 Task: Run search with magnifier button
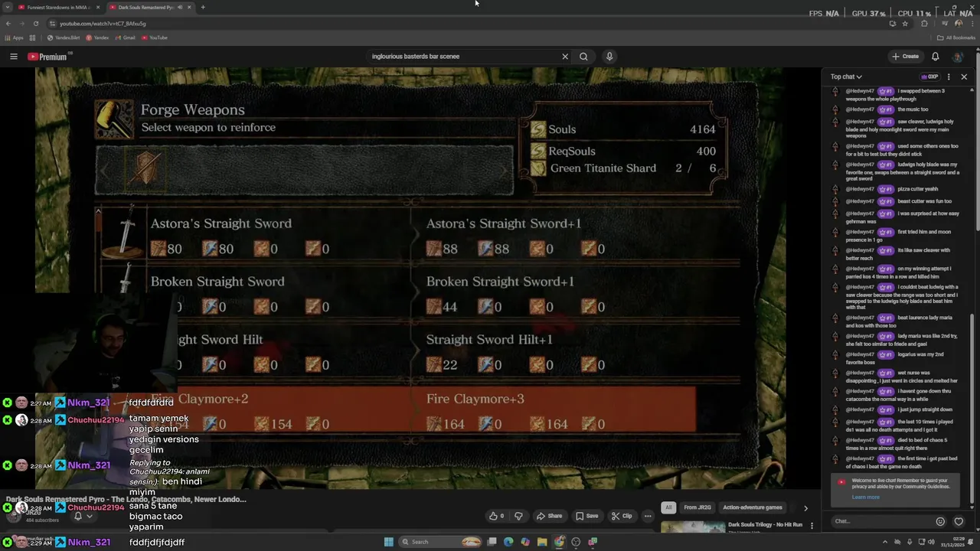pos(583,56)
